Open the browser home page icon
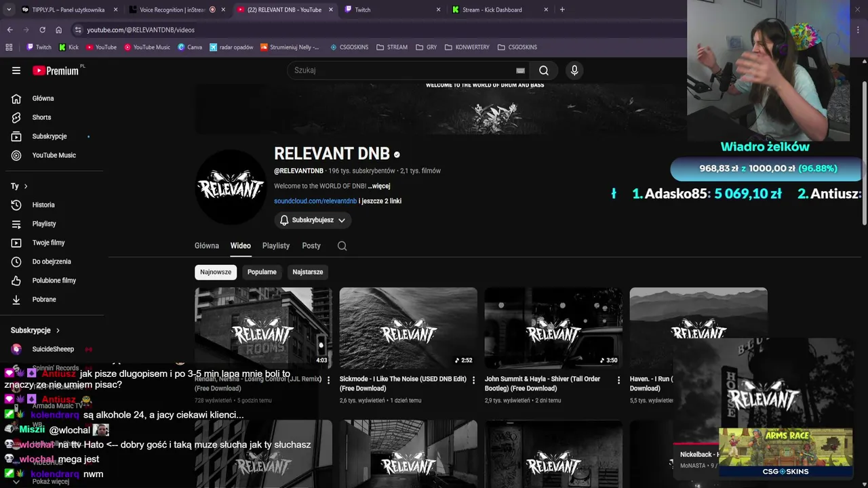Image resolution: width=868 pixels, height=488 pixels. click(x=58, y=30)
